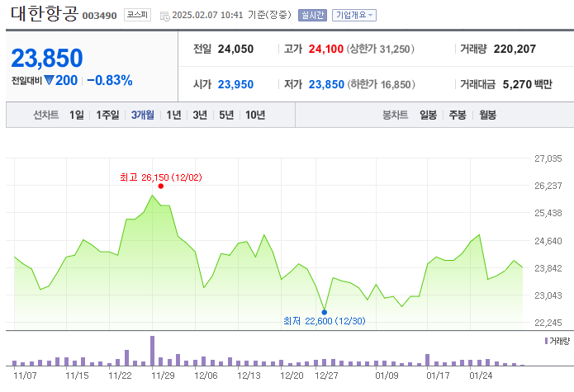Click the blue 최저 22,600 low marker
Viewport: 574px width, 392px height.
(x=325, y=312)
